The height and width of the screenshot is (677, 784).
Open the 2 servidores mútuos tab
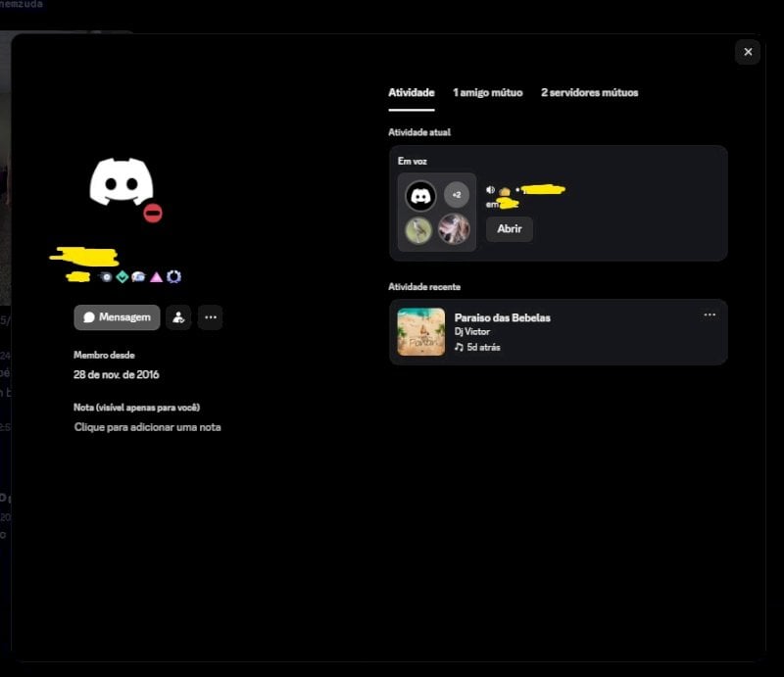tap(590, 93)
